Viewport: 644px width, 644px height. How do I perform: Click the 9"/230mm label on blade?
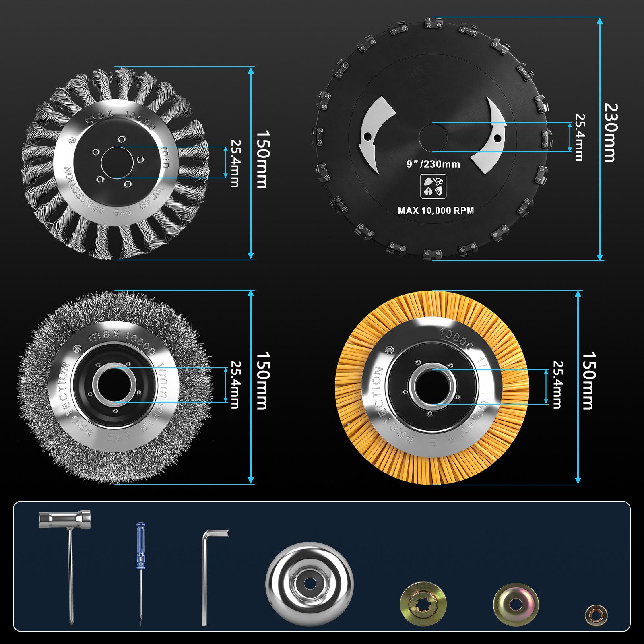433,164
